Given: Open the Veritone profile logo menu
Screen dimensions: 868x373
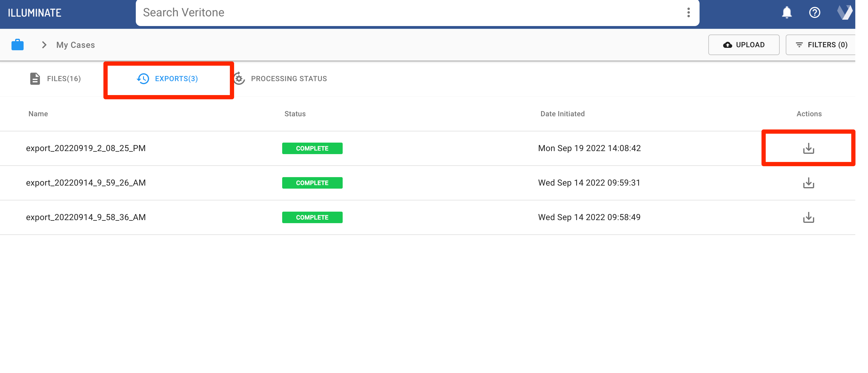Looking at the screenshot, I should [844, 12].
